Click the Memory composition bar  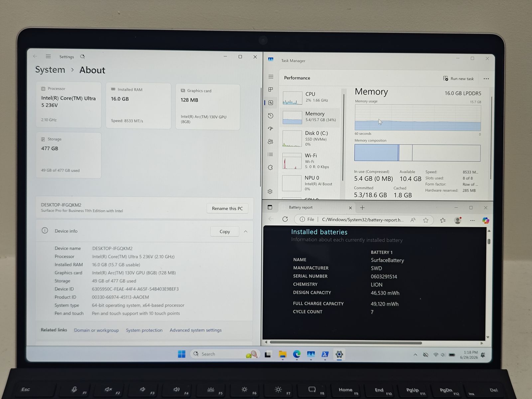click(417, 153)
